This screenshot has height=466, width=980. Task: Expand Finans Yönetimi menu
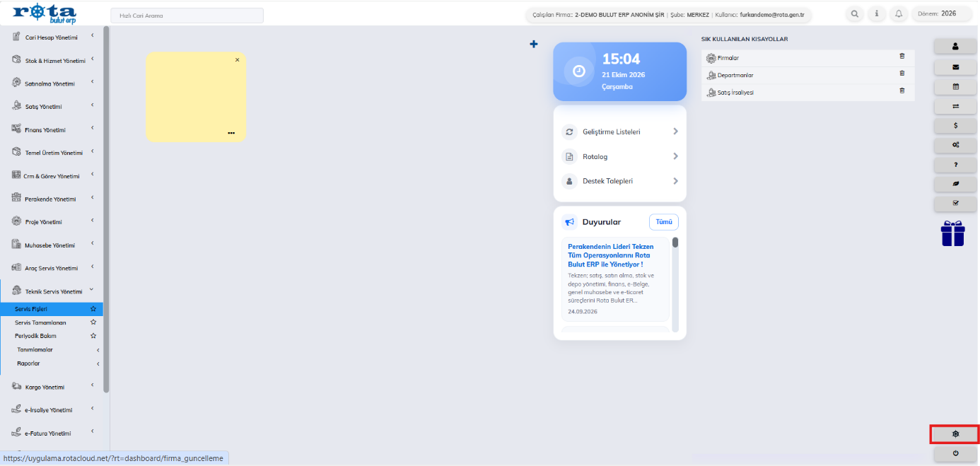pos(52,130)
